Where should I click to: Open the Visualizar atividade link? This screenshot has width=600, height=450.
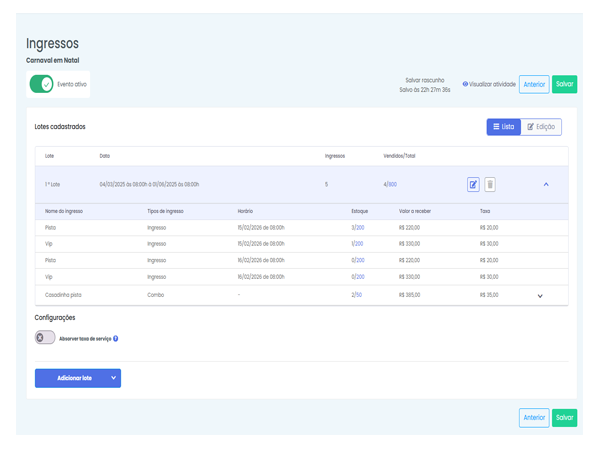[x=492, y=84]
